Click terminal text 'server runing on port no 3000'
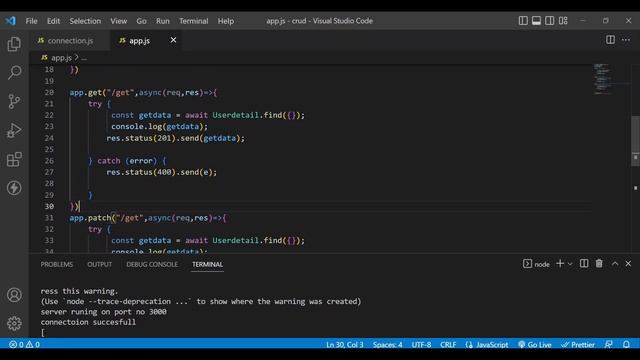This screenshot has height=360, width=640. click(103, 312)
